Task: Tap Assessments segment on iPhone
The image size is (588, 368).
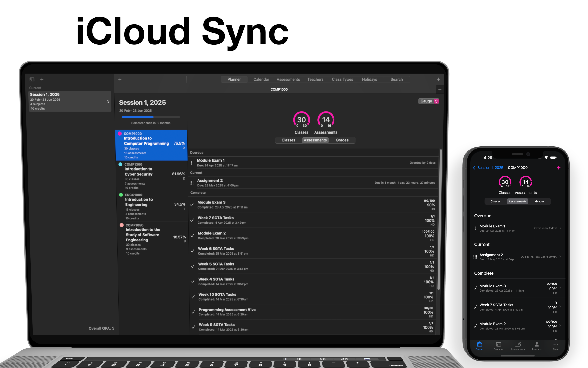Action: coord(518,201)
